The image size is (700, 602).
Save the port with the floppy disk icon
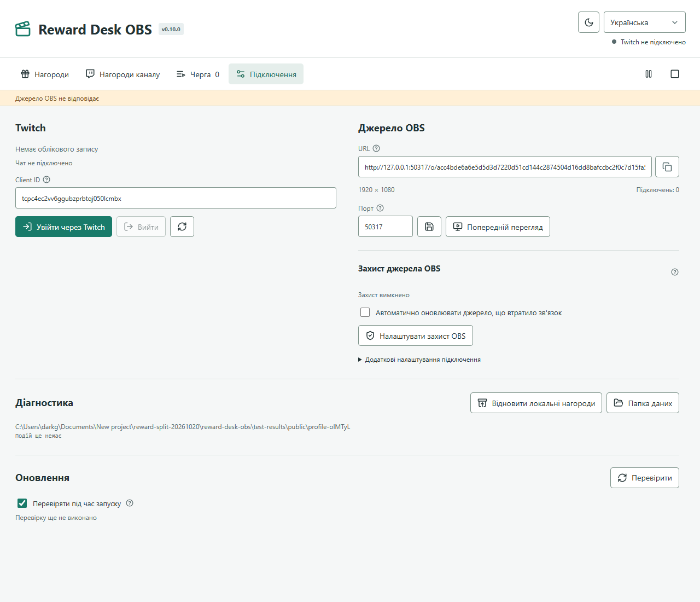click(429, 227)
